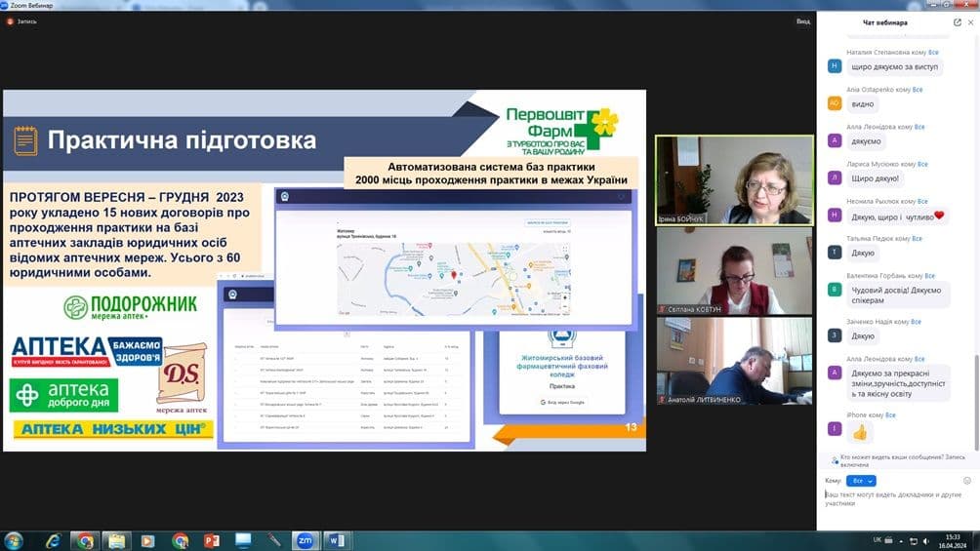The width and height of the screenshot is (980, 551).
Task: Switch to Zoom taskbar icon
Action: pyautogui.click(x=305, y=540)
